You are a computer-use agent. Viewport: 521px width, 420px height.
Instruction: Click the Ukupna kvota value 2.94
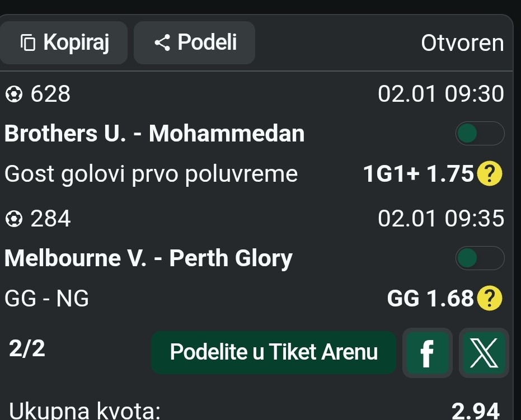tap(475, 412)
